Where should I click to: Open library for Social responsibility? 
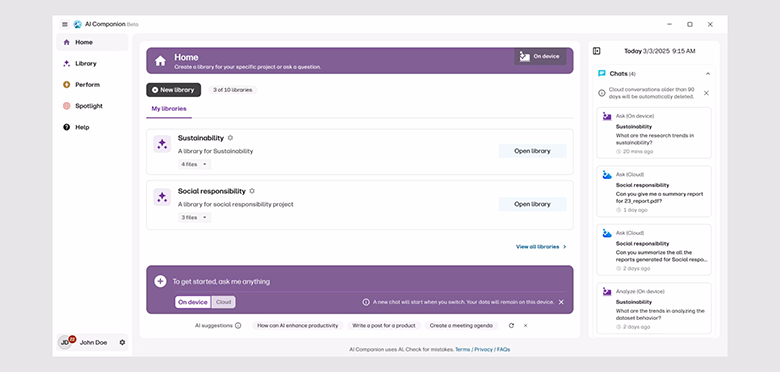[532, 204]
